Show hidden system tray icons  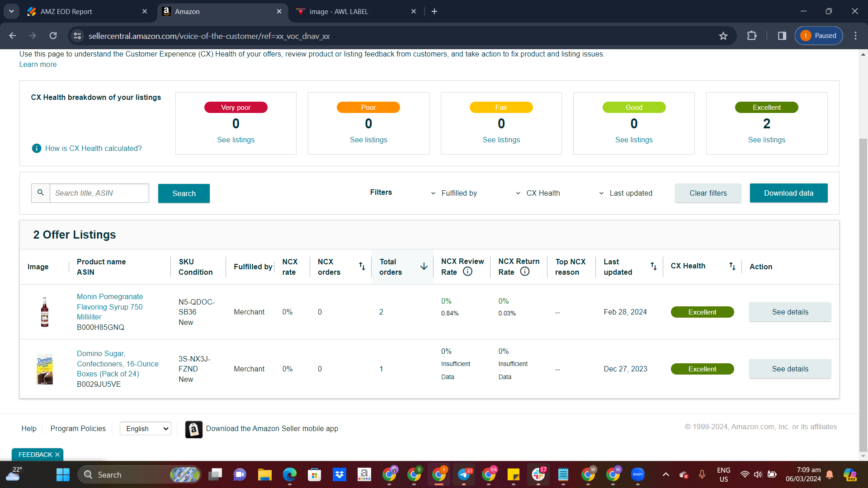pyautogui.click(x=665, y=475)
